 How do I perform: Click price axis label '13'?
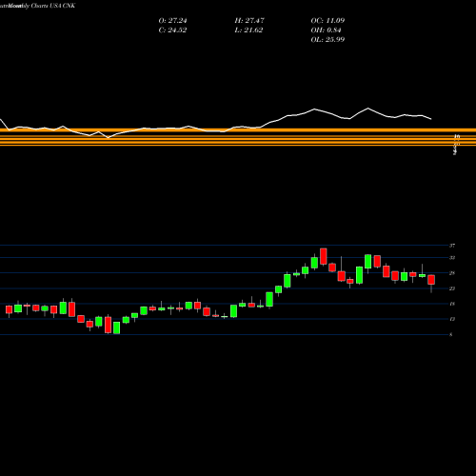click(x=452, y=319)
